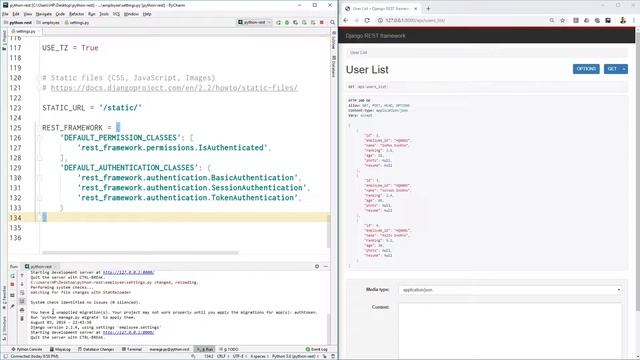Click the print icon in Run console
The image size is (640, 360).
[22, 310]
